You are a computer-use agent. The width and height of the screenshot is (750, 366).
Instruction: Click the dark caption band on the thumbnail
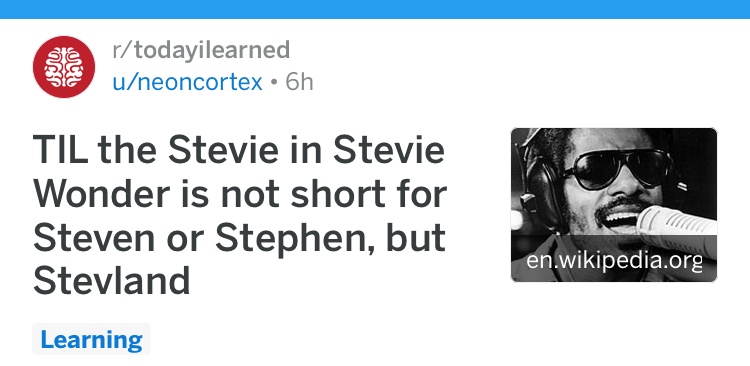614,258
